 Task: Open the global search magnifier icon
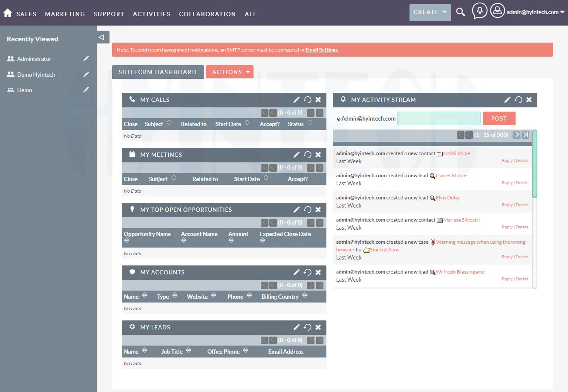pos(460,12)
